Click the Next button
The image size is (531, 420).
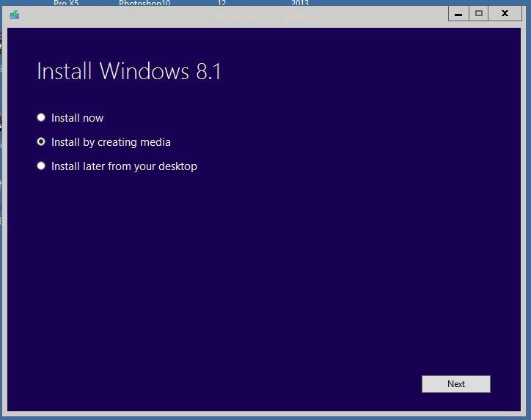pos(455,384)
